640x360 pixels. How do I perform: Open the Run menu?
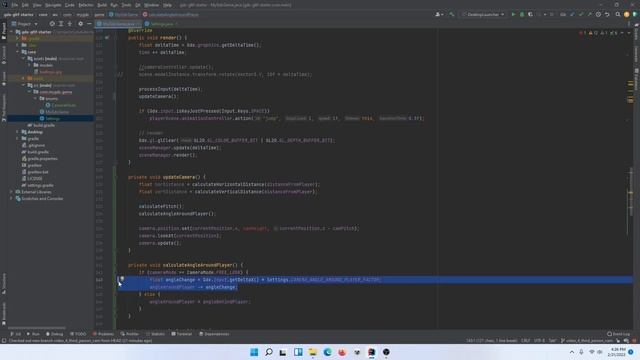(114, 5)
